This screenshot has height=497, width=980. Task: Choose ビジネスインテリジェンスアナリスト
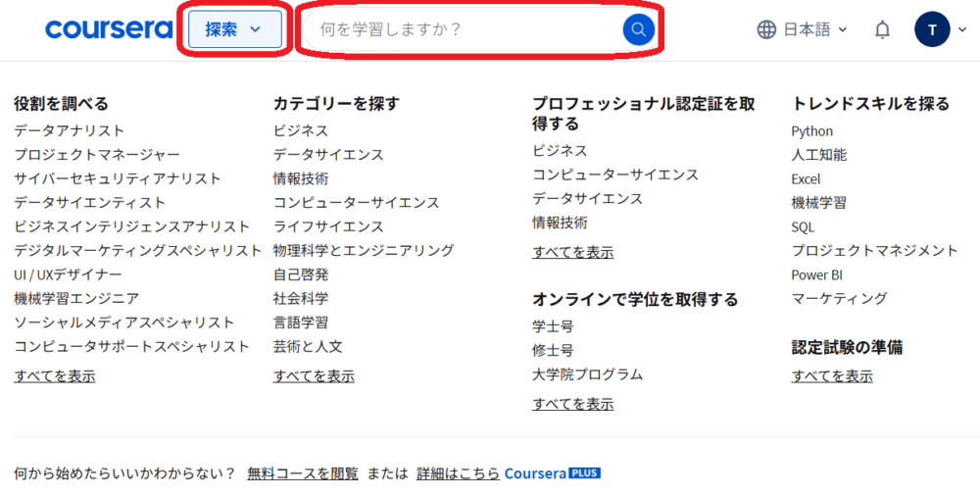(132, 226)
